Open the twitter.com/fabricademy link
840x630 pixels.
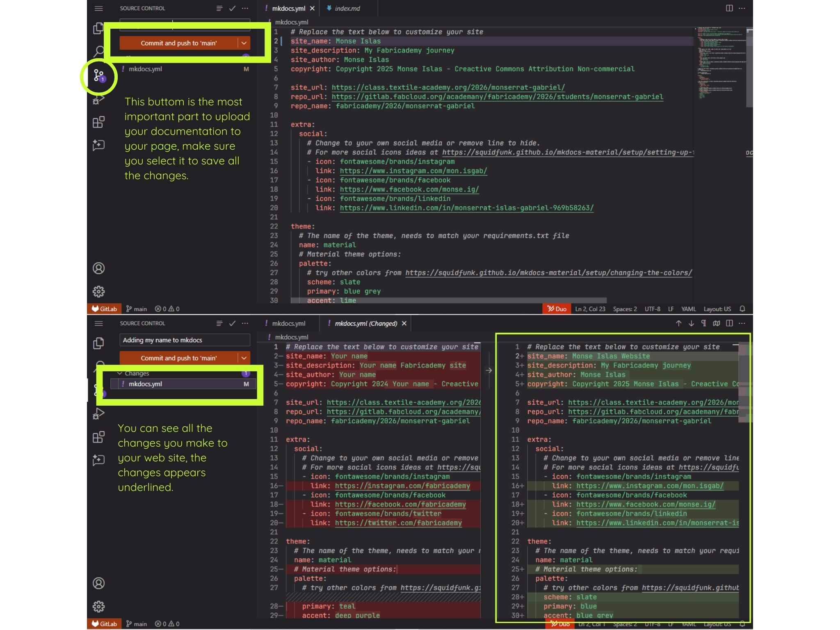pos(398,523)
